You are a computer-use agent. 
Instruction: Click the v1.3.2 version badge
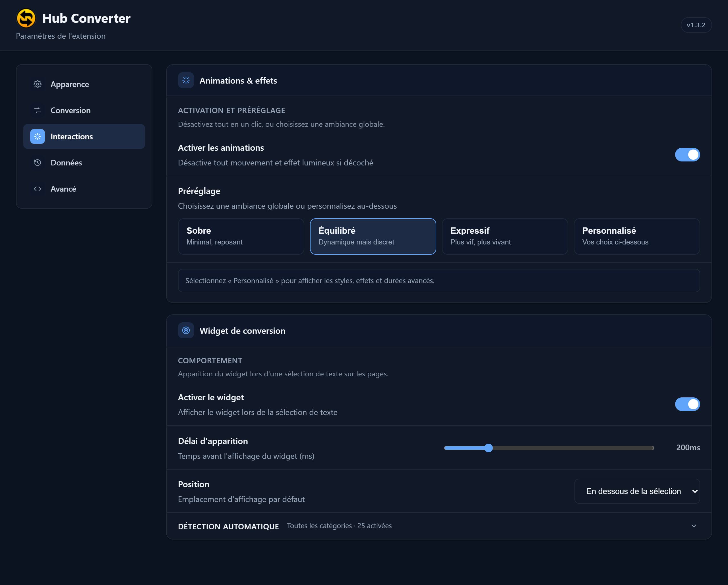pyautogui.click(x=696, y=25)
